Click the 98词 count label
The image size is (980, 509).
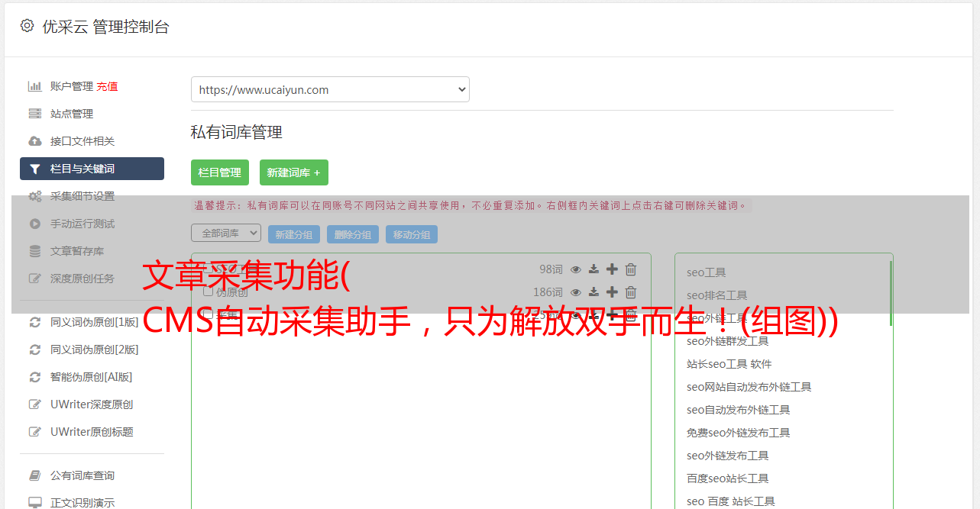551,269
